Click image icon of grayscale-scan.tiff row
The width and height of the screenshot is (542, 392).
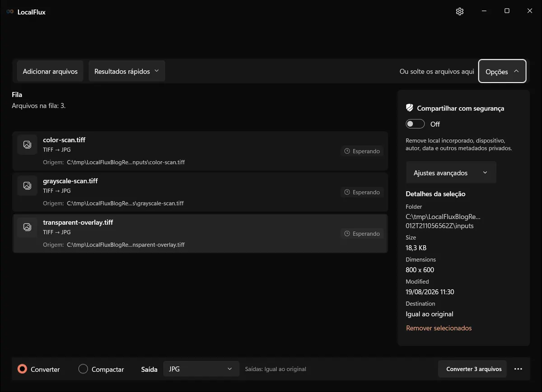[x=27, y=185]
